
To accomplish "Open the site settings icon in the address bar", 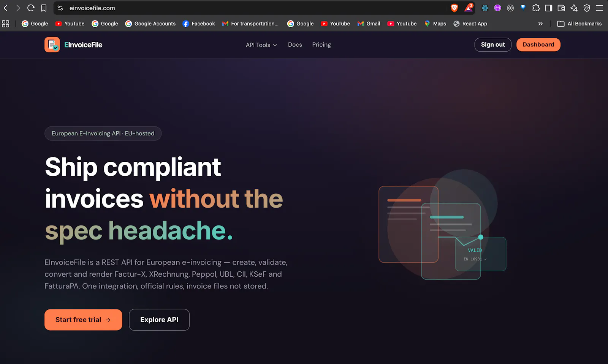I will (x=60, y=8).
